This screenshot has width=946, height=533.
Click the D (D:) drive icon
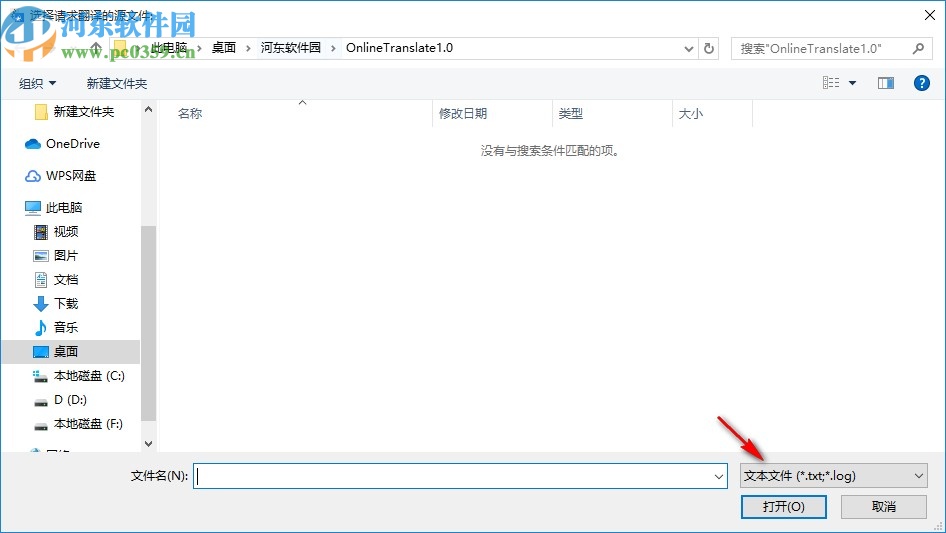40,401
